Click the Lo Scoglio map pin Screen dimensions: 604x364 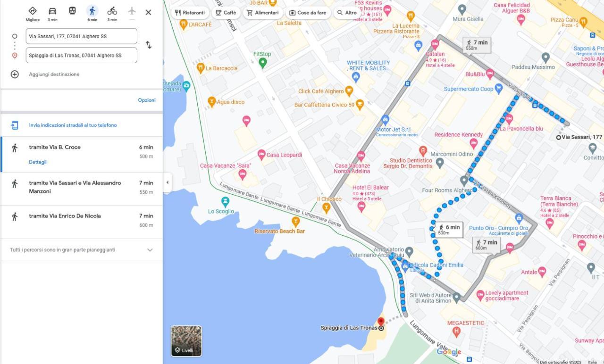point(226,202)
